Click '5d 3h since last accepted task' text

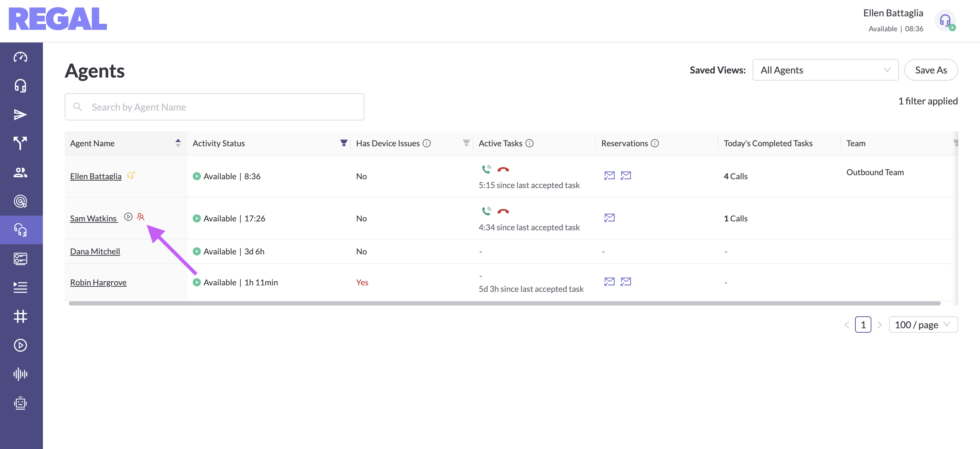click(531, 289)
